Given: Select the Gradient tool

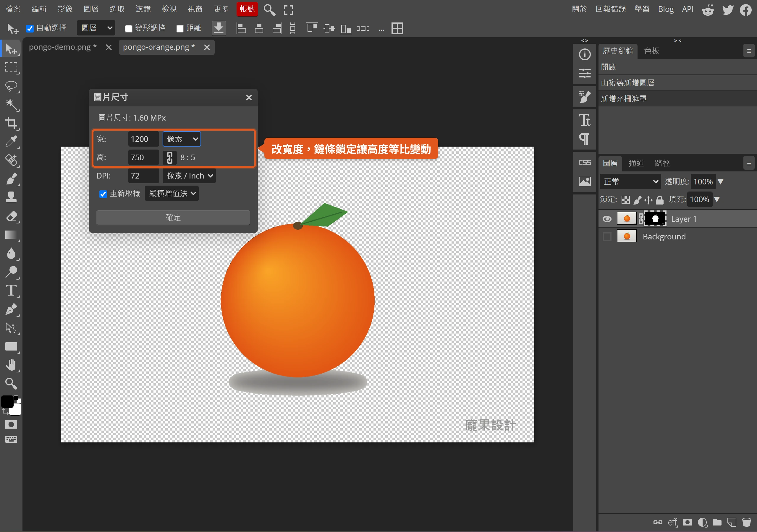Looking at the screenshot, I should [11, 235].
